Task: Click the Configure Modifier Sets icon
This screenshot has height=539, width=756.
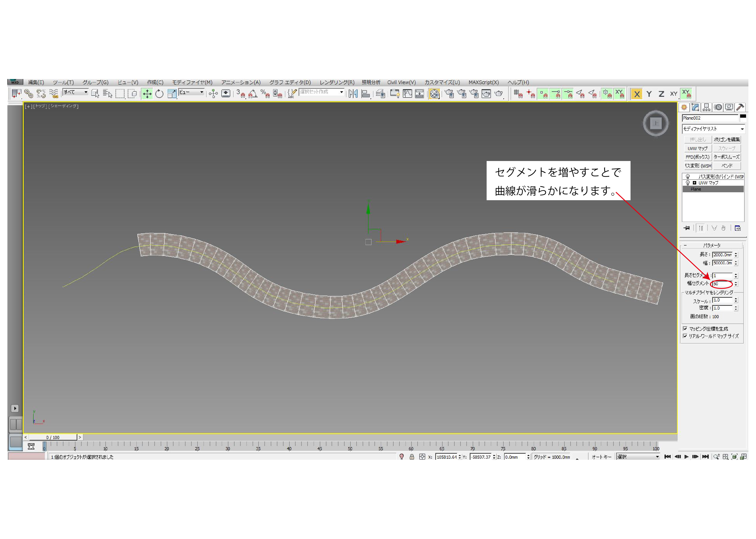Action: (737, 228)
